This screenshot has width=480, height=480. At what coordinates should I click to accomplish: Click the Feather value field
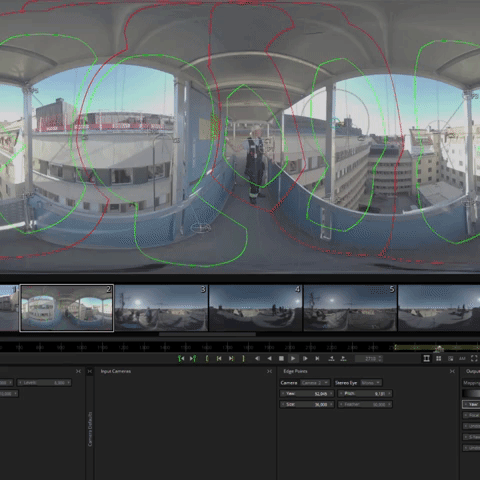click(365, 404)
